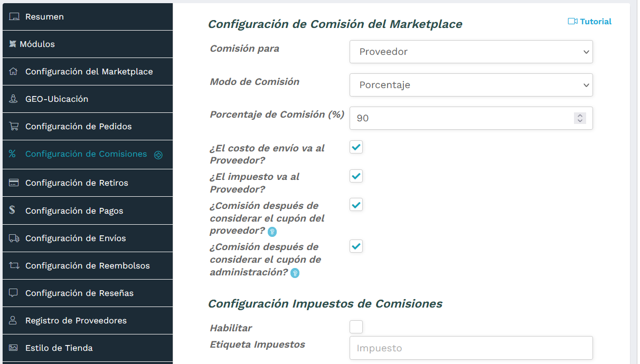This screenshot has height=364, width=640.
Task: Click the cart icon for Configuración de Pedidos
Action: (15, 126)
